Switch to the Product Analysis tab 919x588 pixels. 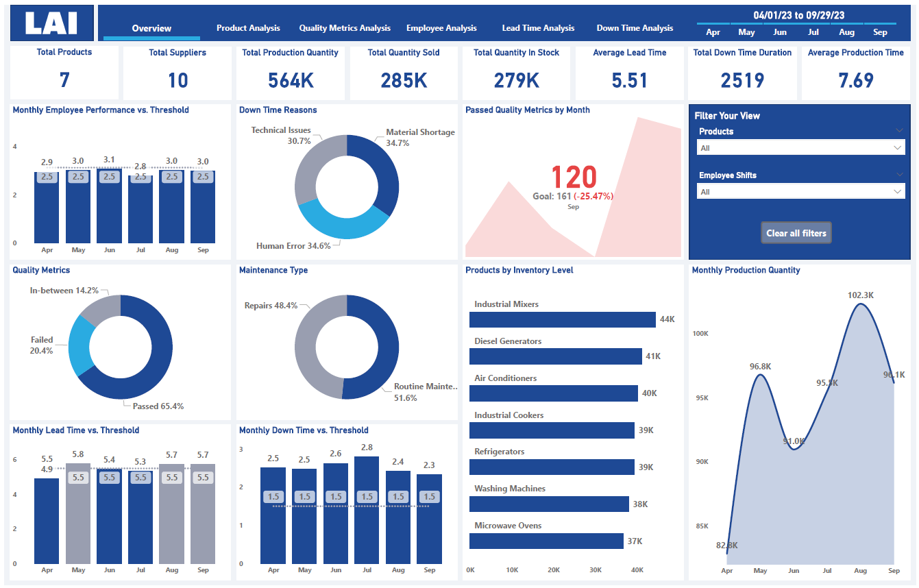(x=248, y=28)
